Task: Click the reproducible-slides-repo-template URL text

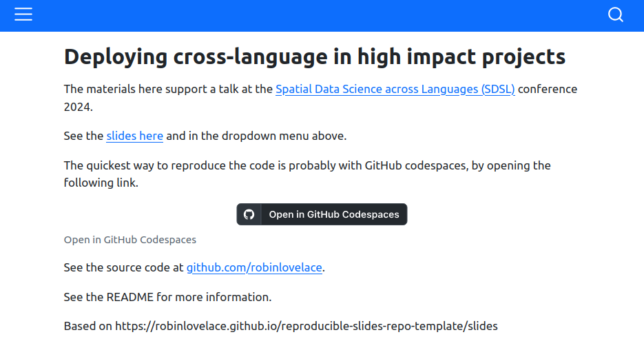Action: point(307,327)
